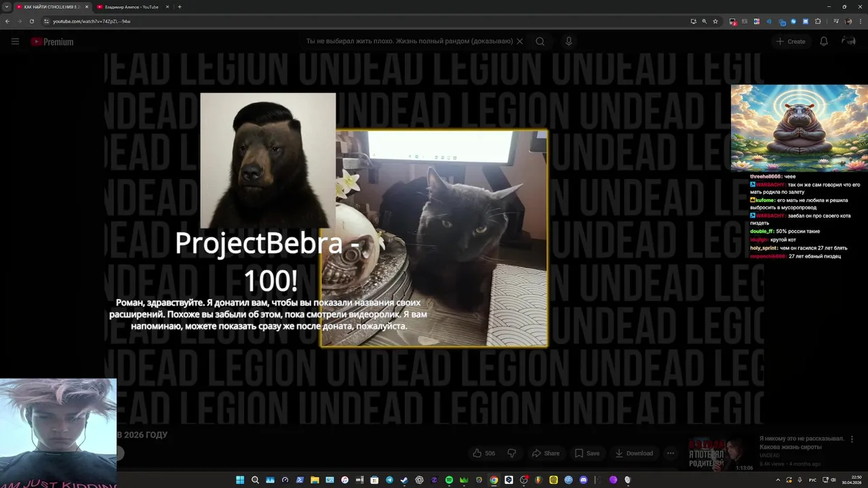
Task: Open a new browser tab
Action: 180,7
